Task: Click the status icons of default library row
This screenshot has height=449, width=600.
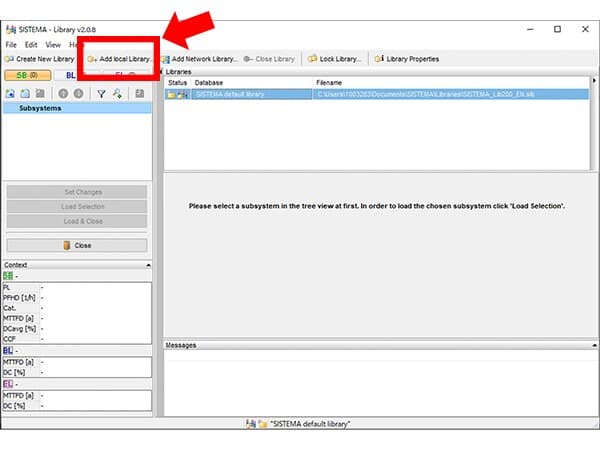Action: [x=178, y=94]
